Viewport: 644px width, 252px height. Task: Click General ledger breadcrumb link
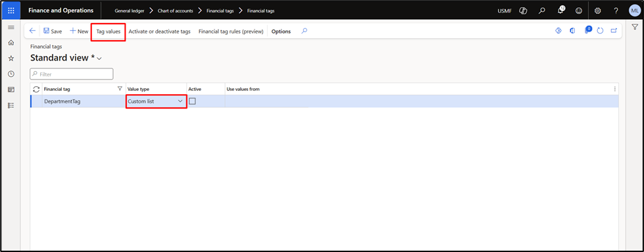point(130,11)
